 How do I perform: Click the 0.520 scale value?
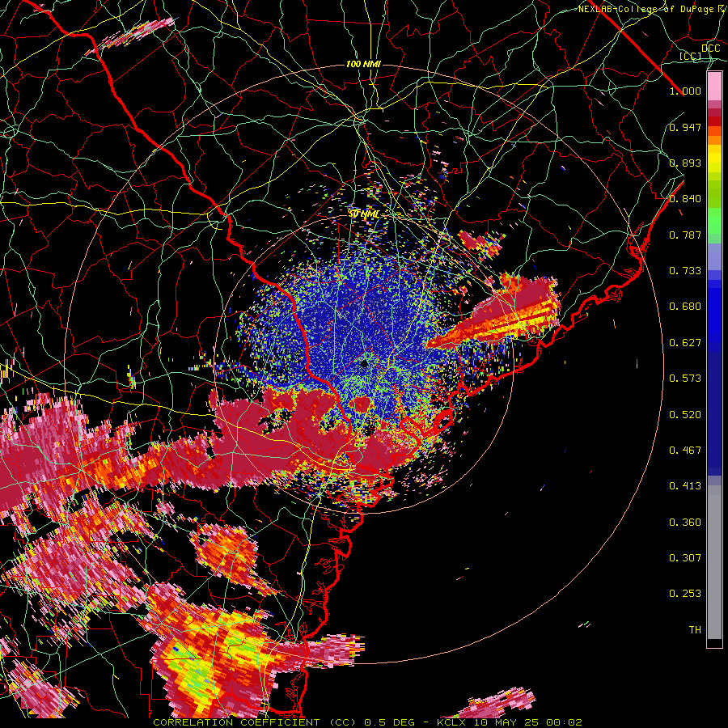pyautogui.click(x=685, y=415)
